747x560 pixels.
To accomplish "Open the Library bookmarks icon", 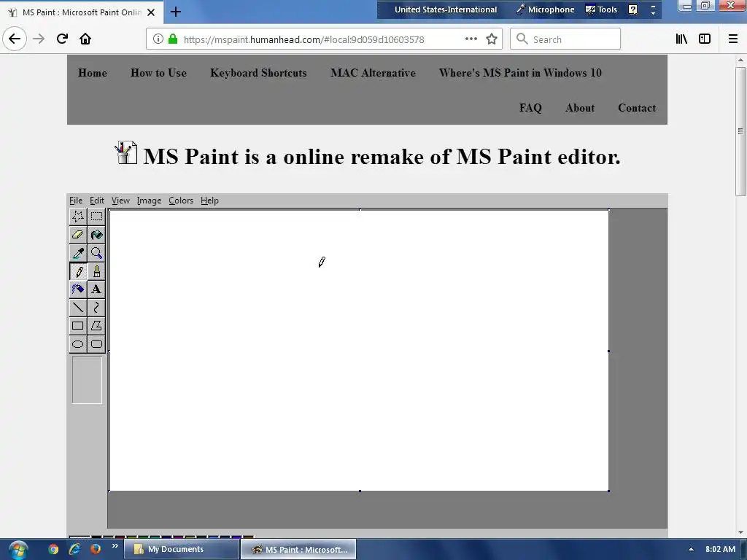I will (682, 39).
